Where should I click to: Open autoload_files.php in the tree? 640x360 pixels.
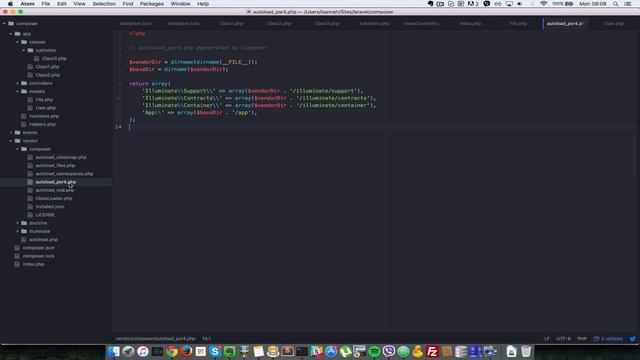[x=56, y=166]
